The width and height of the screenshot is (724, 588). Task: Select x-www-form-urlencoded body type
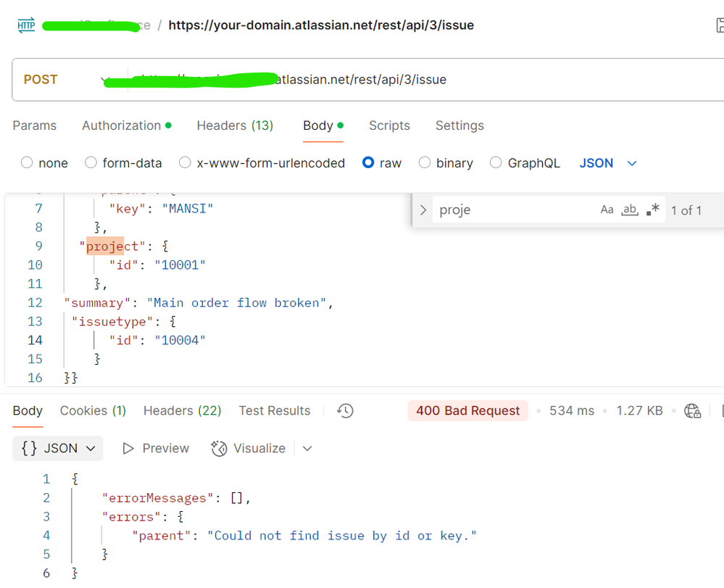(x=185, y=162)
